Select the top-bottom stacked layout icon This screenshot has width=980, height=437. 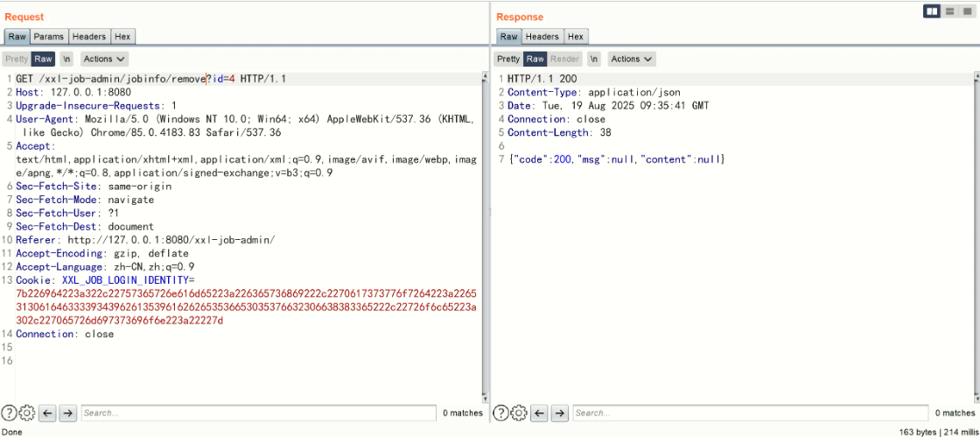coord(949,11)
